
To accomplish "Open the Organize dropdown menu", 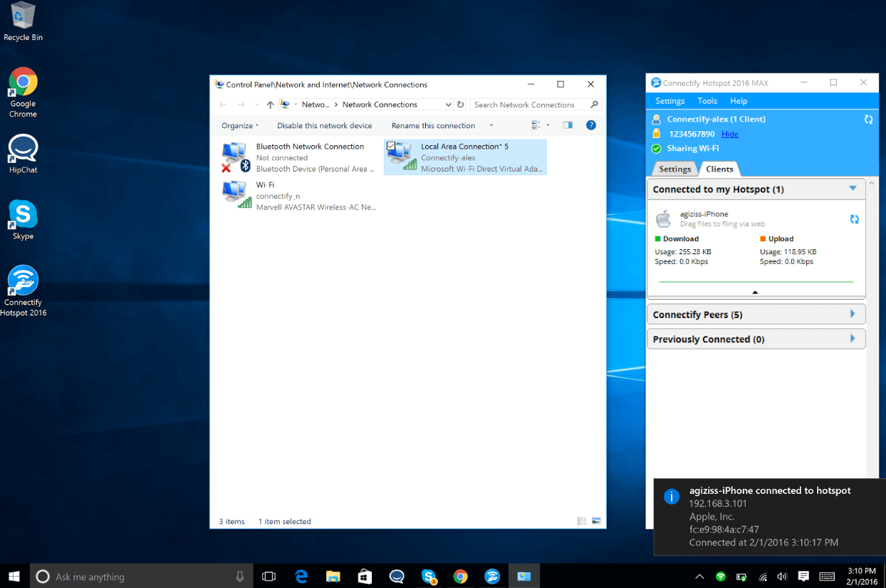I will click(x=240, y=125).
